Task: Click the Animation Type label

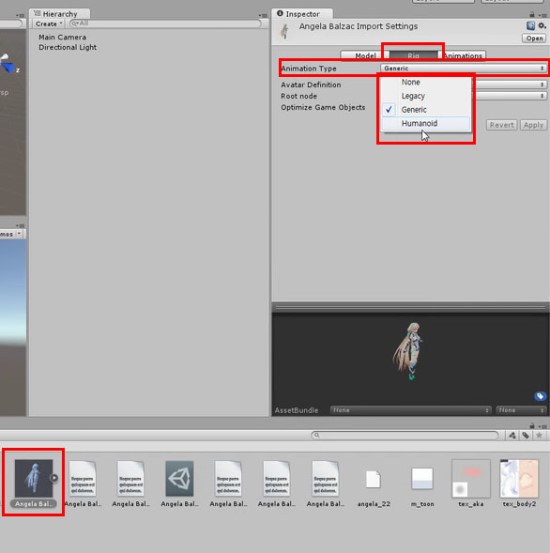Action: [x=308, y=68]
